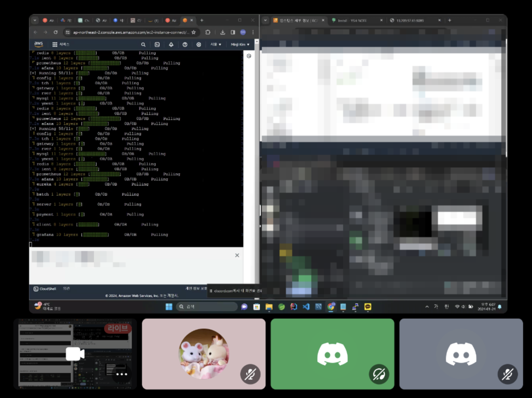Click the EC2 instance connect URL field
This screenshot has width=532, height=398.
131,32
